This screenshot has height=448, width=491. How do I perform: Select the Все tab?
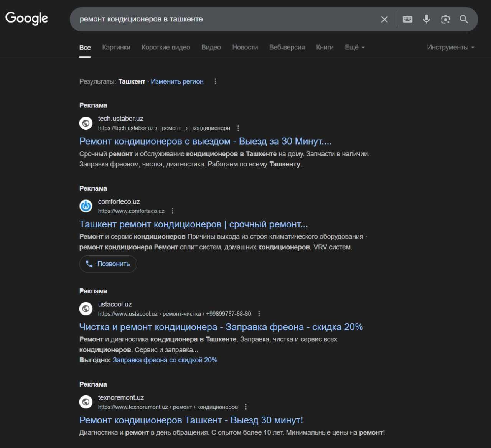[x=85, y=48]
